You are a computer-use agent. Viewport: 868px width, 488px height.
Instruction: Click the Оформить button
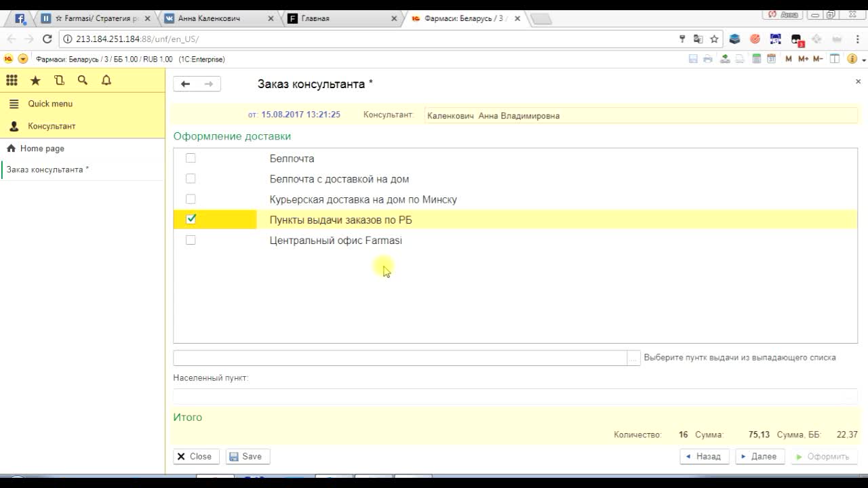pyautogui.click(x=825, y=456)
